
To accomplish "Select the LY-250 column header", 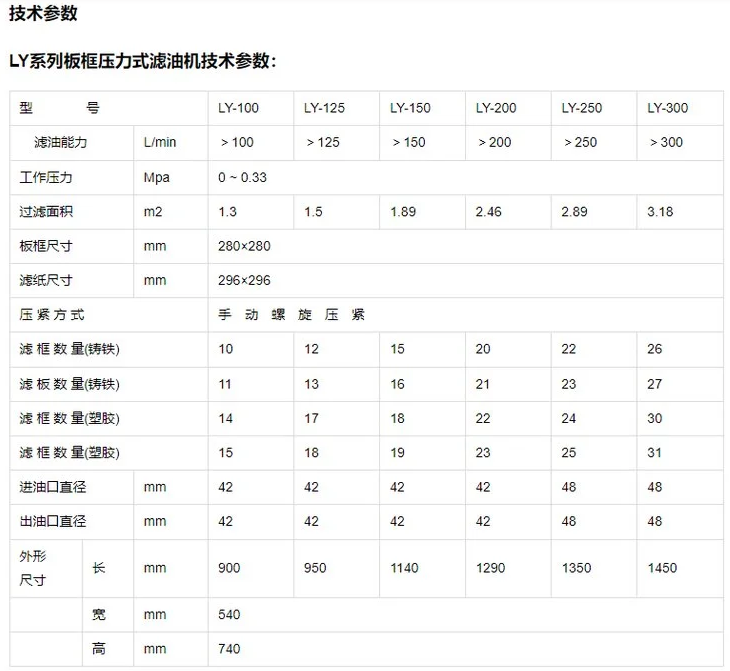I will (582, 108).
